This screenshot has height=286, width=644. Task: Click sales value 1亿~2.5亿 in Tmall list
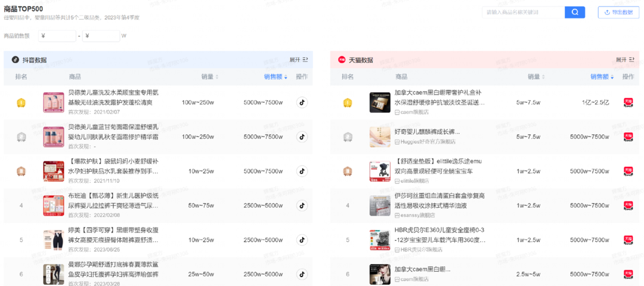[596, 102]
